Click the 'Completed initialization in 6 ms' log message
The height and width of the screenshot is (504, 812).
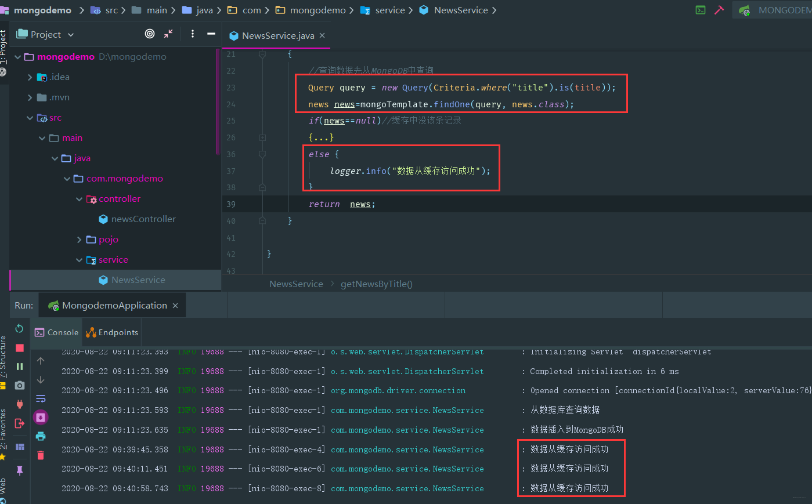[x=604, y=371]
